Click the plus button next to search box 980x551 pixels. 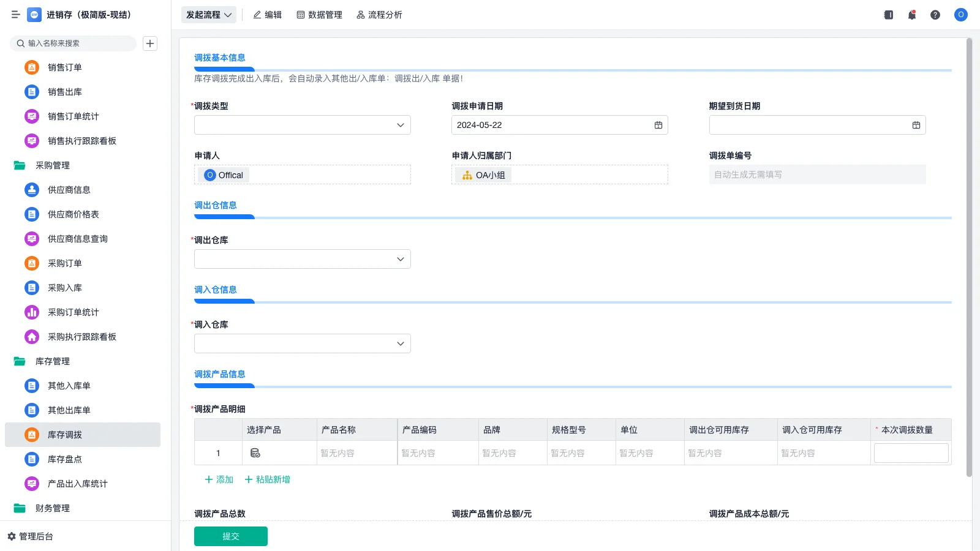pyautogui.click(x=150, y=43)
